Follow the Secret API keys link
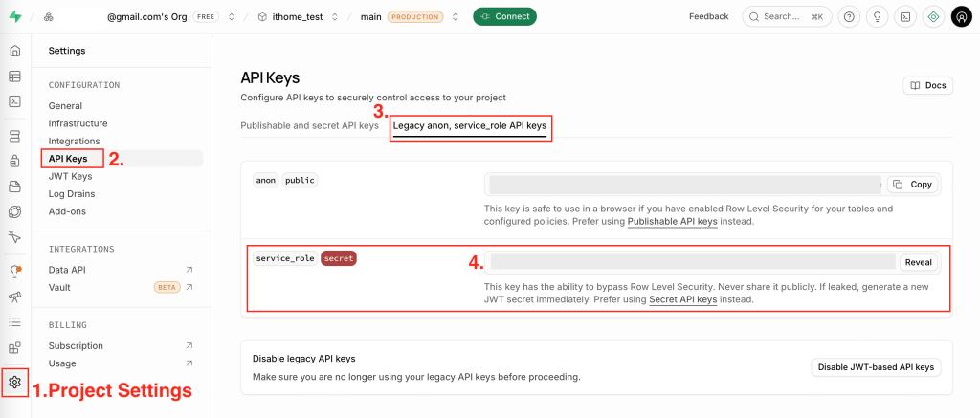 point(683,300)
